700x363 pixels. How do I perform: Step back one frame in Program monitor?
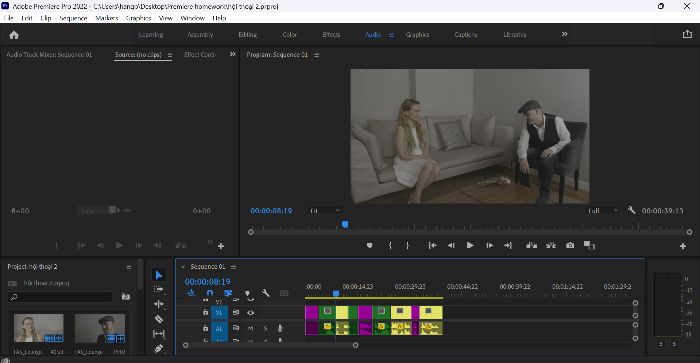point(451,246)
